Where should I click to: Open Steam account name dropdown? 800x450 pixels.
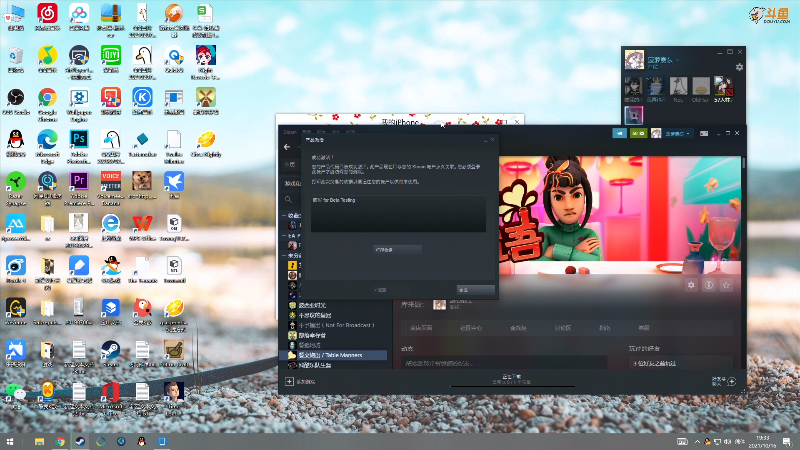tap(677, 134)
